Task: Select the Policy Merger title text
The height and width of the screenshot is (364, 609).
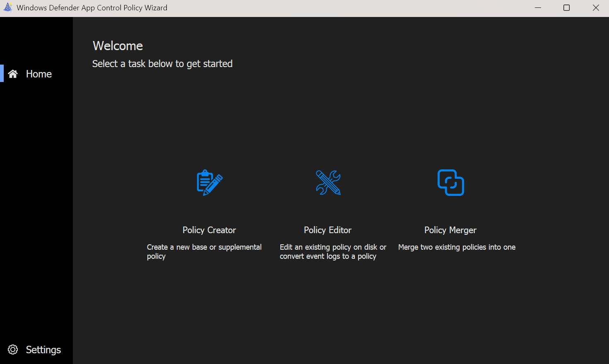Action: click(450, 230)
